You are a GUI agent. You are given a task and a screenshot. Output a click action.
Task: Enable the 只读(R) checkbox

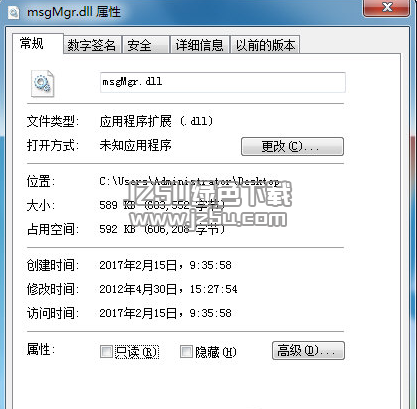106,351
